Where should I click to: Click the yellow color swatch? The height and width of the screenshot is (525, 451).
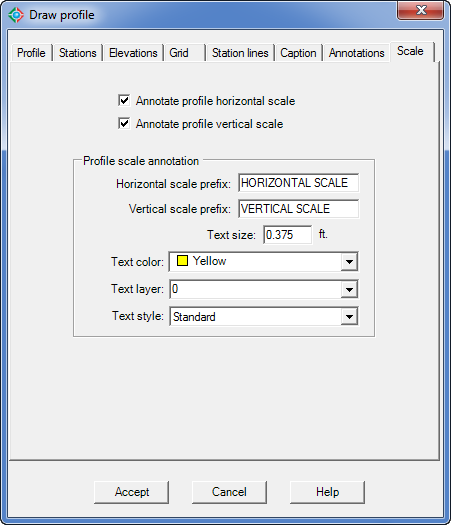point(182,261)
